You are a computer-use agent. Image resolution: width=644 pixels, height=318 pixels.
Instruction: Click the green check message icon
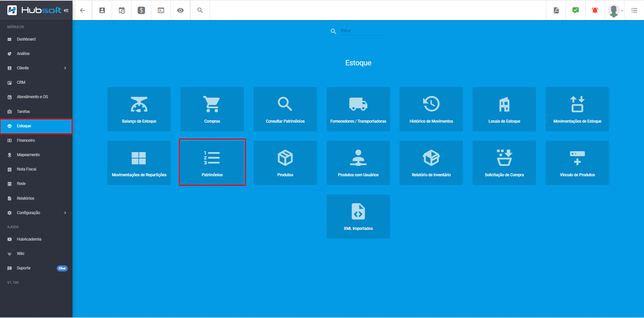[576, 10]
